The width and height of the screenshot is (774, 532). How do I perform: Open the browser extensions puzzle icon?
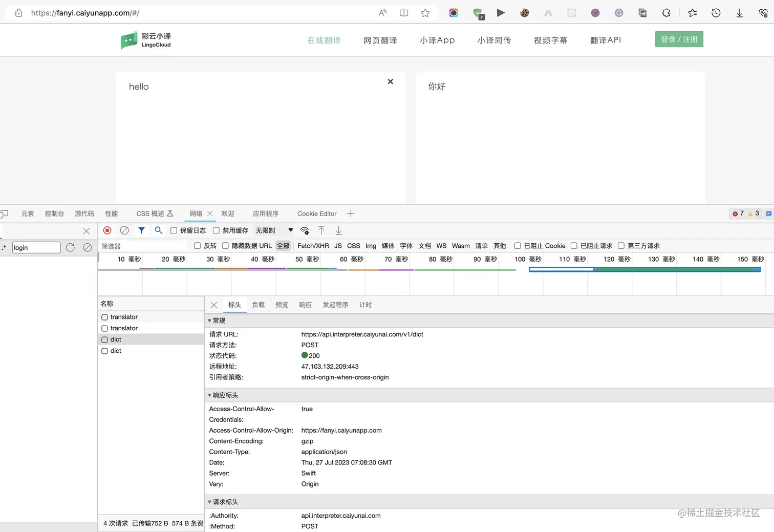tap(666, 13)
